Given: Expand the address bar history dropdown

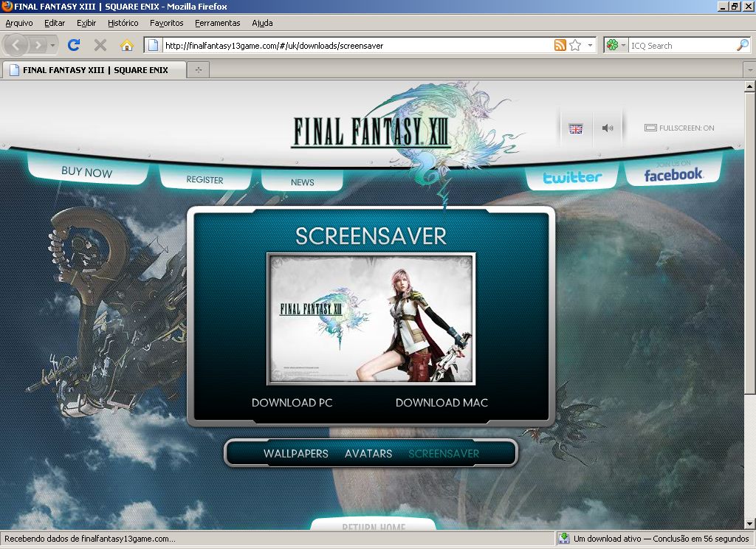Looking at the screenshot, I should (591, 45).
